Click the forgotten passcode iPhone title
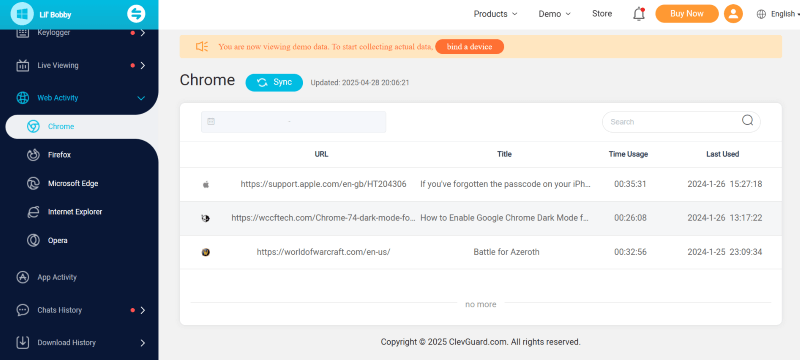This screenshot has height=360, width=800. (506, 184)
